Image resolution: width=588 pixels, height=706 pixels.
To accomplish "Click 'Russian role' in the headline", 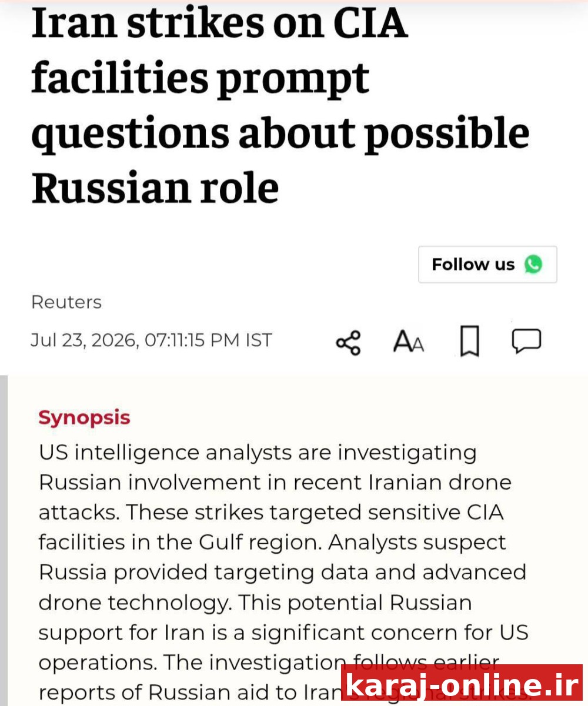I will (x=155, y=187).
